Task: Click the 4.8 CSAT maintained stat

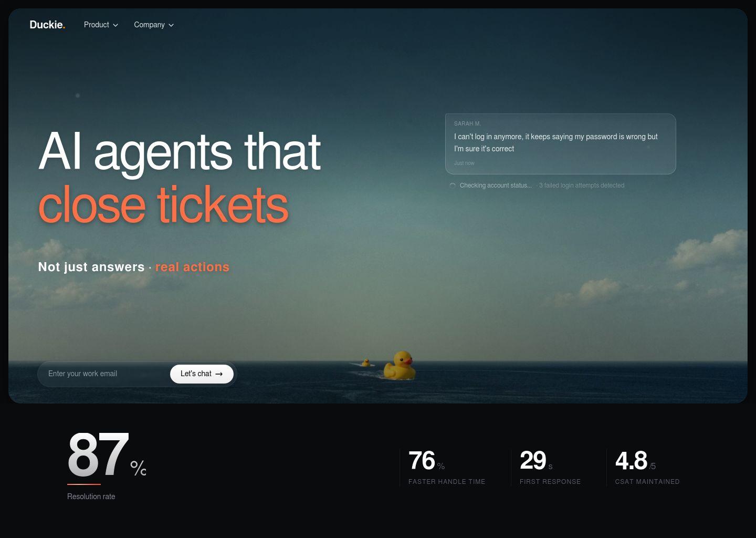Action: [x=647, y=468]
